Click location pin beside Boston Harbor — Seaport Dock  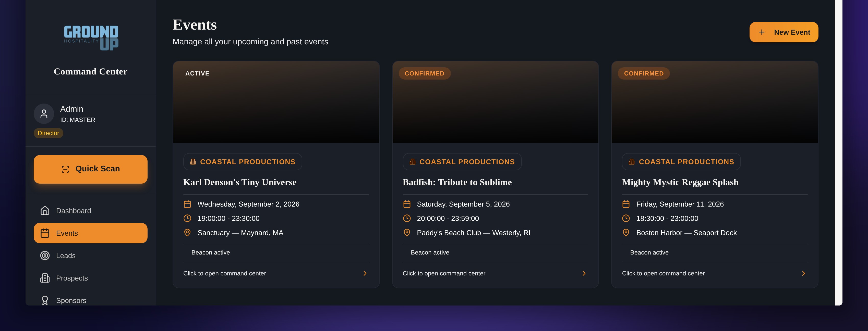click(x=626, y=233)
